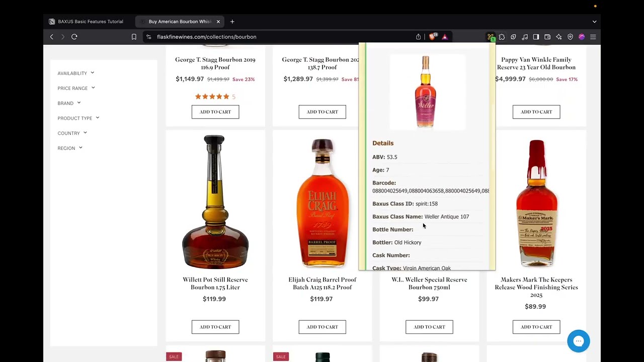Click the Willett Pot Still bottle image

215,202
